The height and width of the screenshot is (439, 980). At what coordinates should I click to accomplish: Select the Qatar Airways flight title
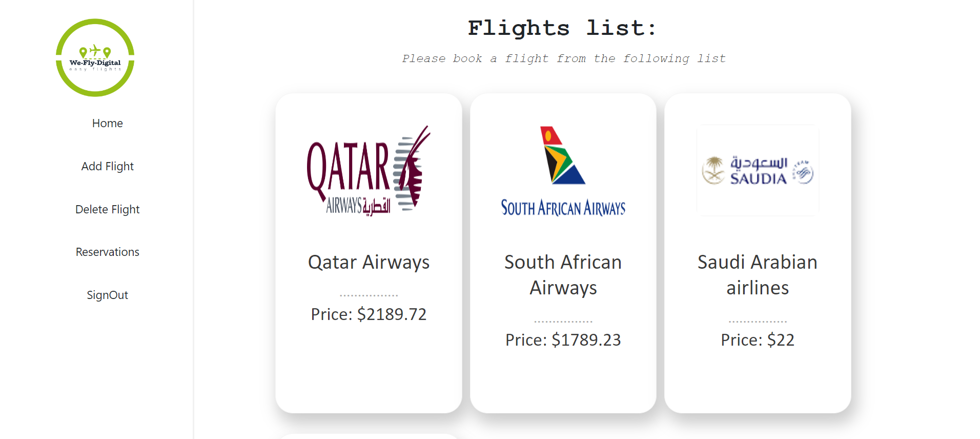(369, 262)
